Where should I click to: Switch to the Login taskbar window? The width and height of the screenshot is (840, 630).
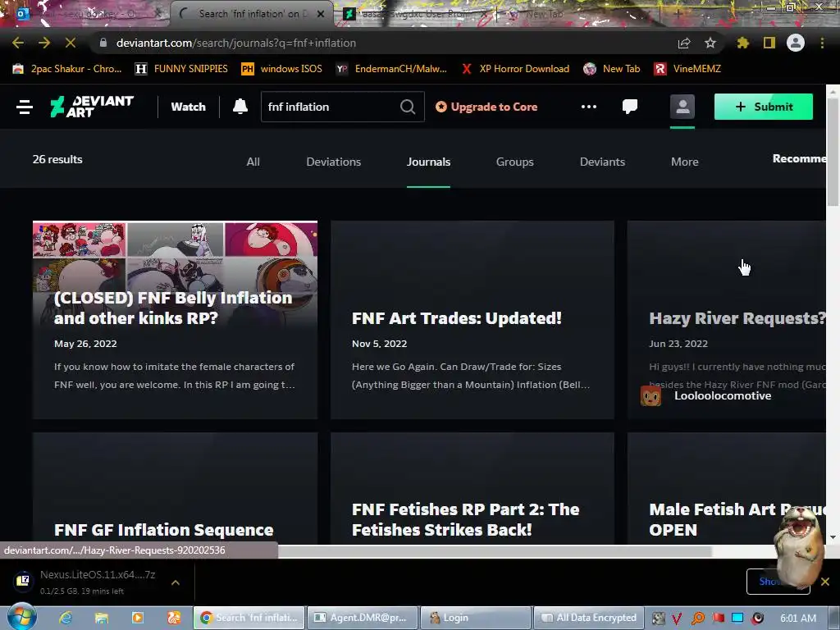(476, 618)
